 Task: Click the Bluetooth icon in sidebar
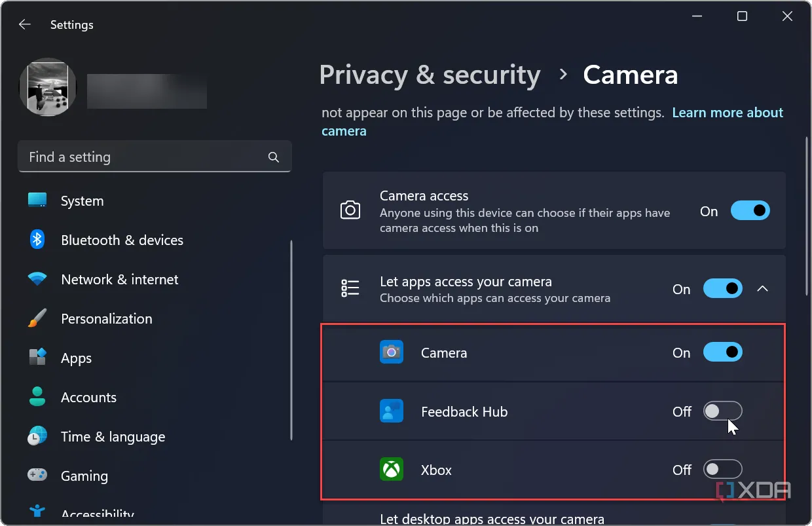37,240
